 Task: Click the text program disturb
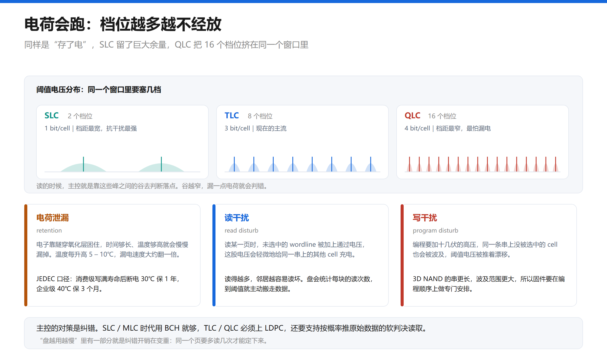[436, 231]
